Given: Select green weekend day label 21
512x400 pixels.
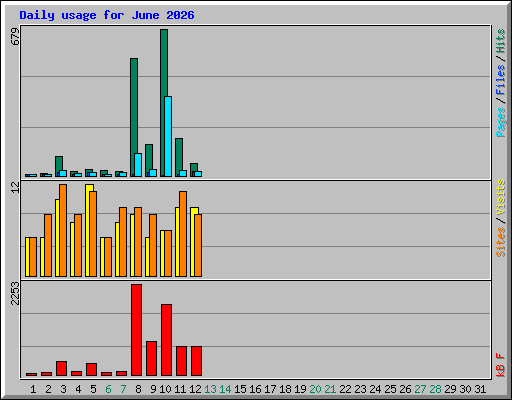Looking at the screenshot, I should (330, 389).
